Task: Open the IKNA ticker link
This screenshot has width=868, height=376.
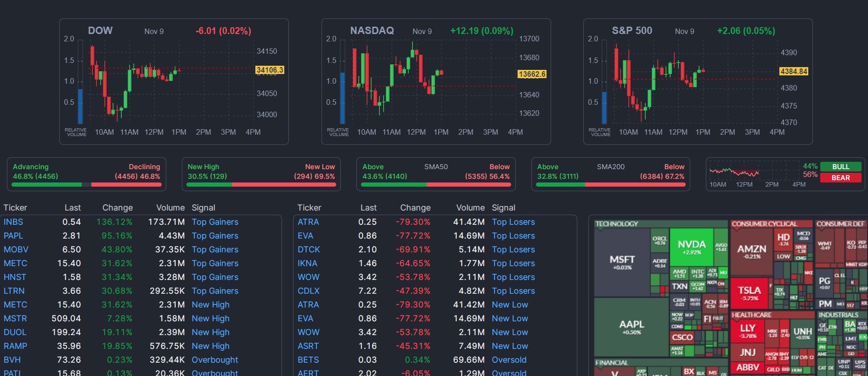Action: click(307, 263)
